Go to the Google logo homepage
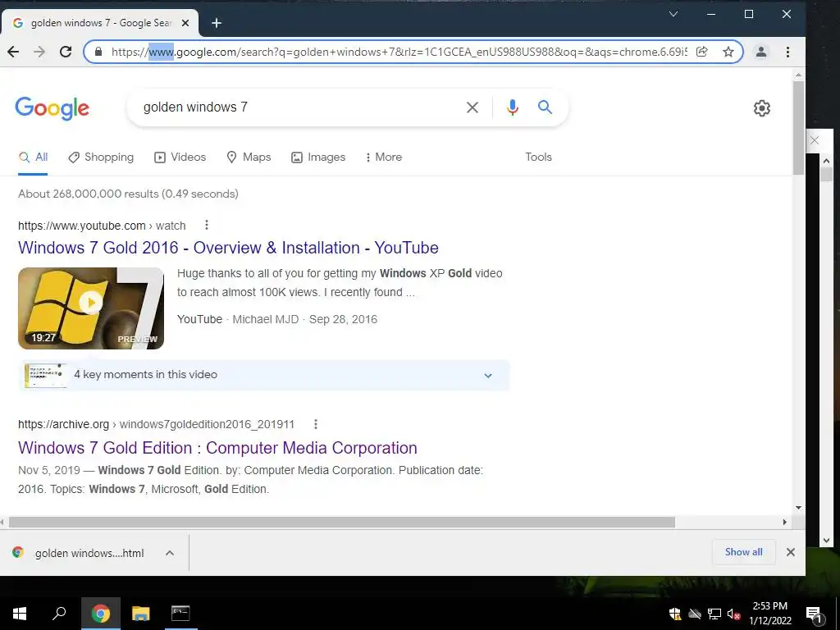The width and height of the screenshot is (840, 630). tap(52, 108)
